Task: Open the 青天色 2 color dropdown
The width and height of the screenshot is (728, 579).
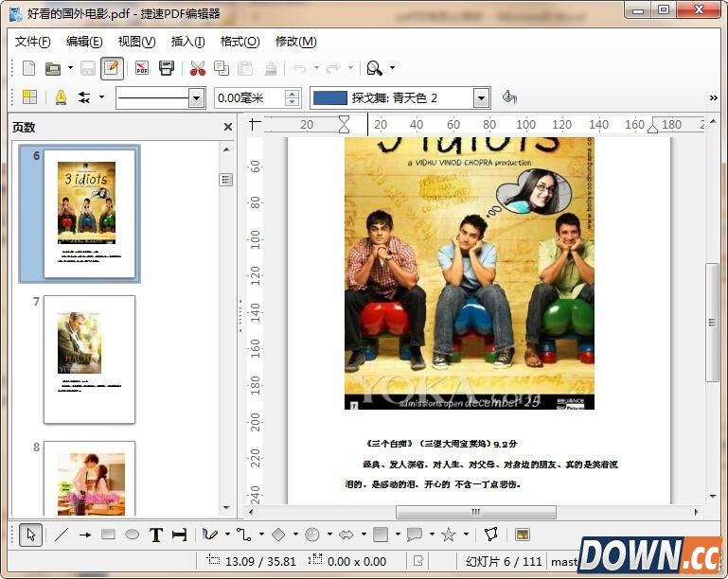Action: coord(482,97)
